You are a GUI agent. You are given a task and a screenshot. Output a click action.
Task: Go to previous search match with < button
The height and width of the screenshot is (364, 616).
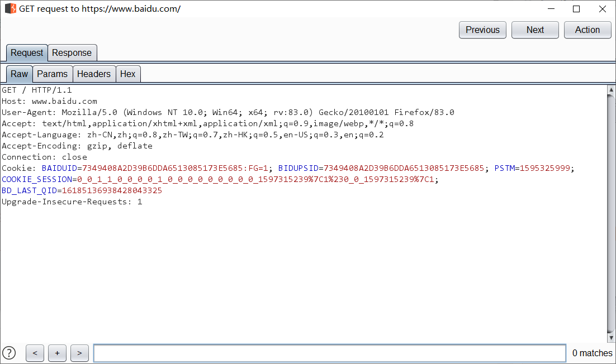coord(35,353)
